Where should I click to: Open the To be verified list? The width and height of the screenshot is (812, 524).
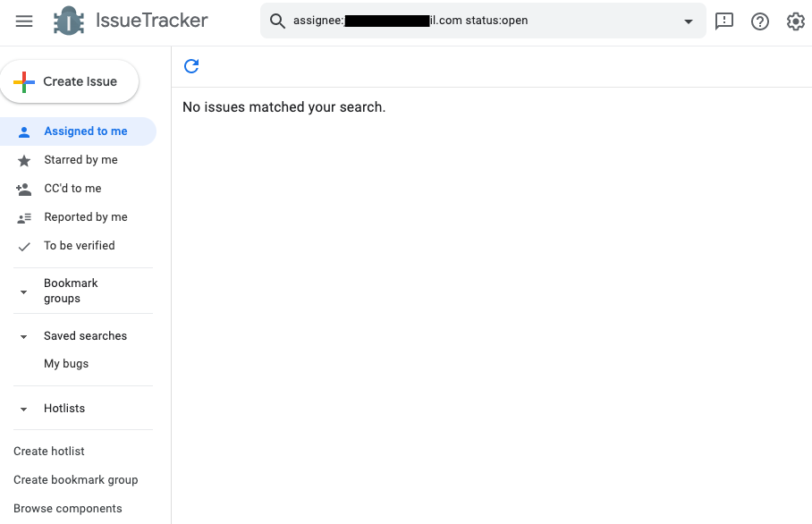pyautogui.click(x=79, y=246)
